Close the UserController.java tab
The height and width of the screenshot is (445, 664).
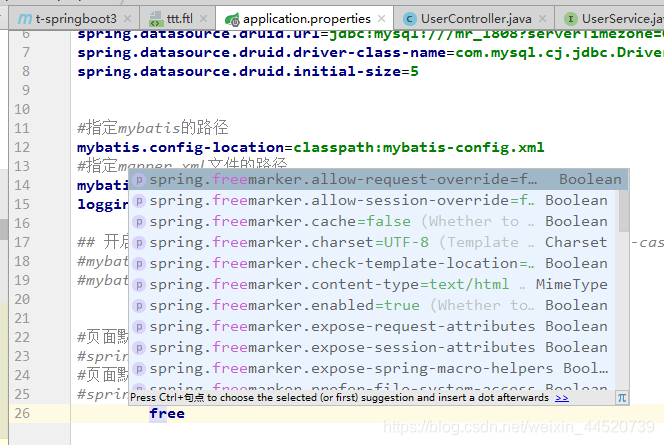[x=542, y=19]
